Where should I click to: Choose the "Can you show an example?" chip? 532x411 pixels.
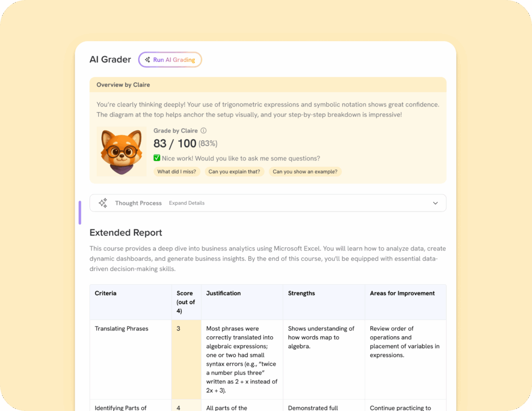pos(305,171)
